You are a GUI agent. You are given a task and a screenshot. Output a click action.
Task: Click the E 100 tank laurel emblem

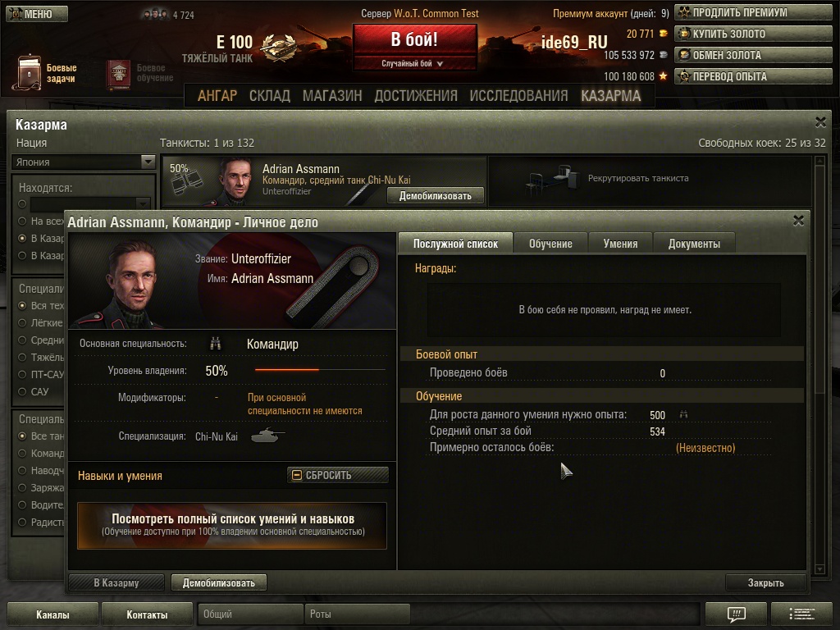[277, 48]
